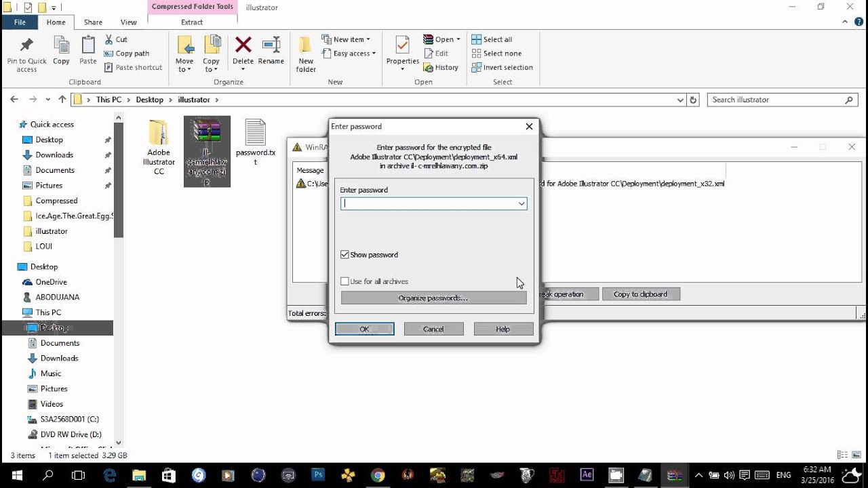Expand the Easy access dropdown

pyautogui.click(x=349, y=54)
